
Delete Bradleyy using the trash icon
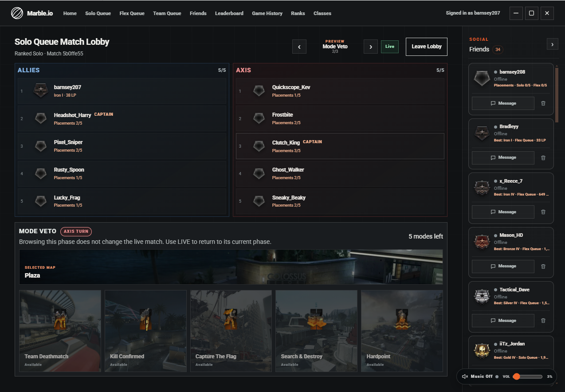543,157
